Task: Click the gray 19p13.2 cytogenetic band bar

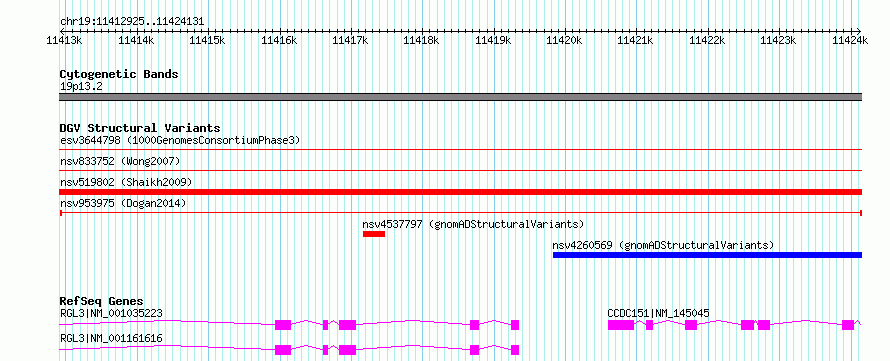Action: [x=460, y=97]
